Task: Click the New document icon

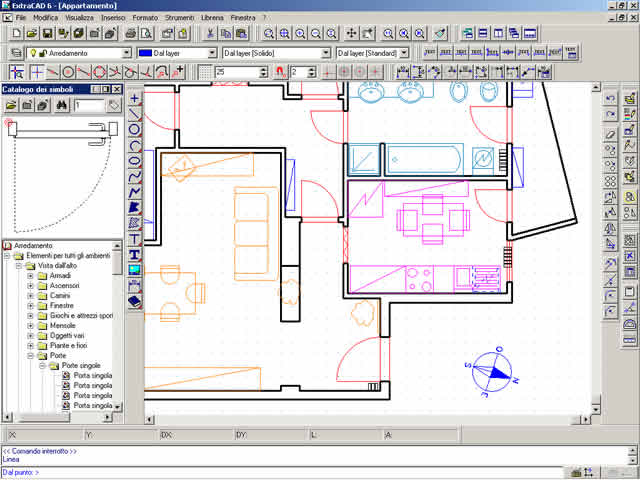Action: point(15,33)
